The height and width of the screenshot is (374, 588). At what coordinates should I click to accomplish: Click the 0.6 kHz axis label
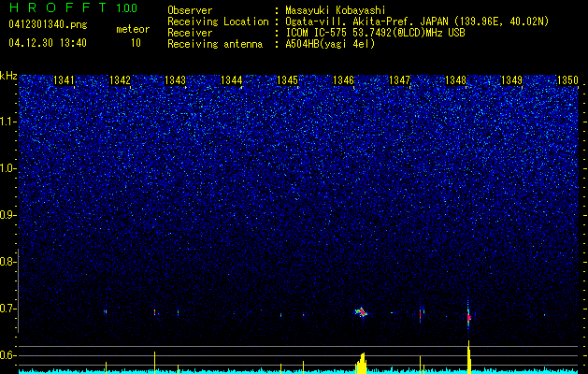pos(7,355)
